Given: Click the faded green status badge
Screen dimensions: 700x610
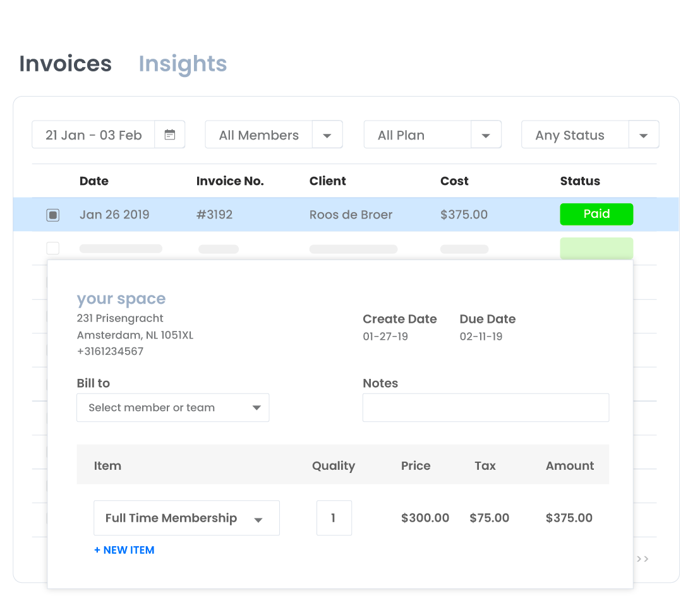Looking at the screenshot, I should tap(596, 248).
